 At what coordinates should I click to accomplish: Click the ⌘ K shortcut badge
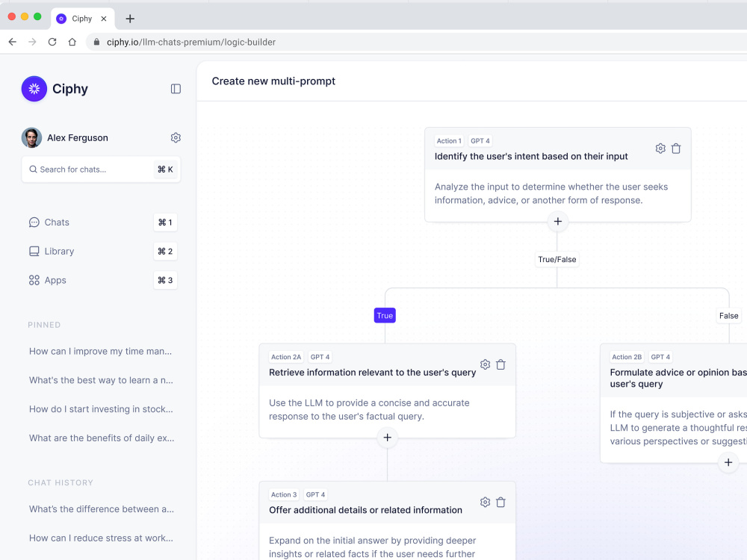165,169
